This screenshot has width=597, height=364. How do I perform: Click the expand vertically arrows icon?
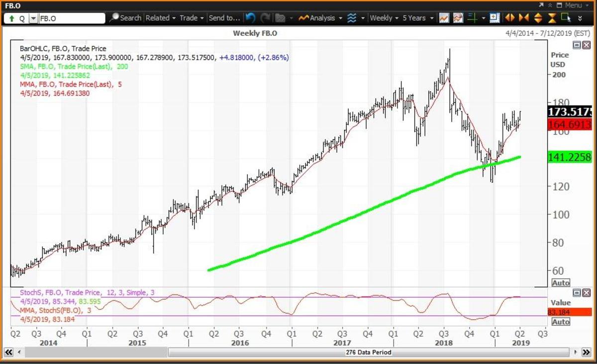click(538, 18)
